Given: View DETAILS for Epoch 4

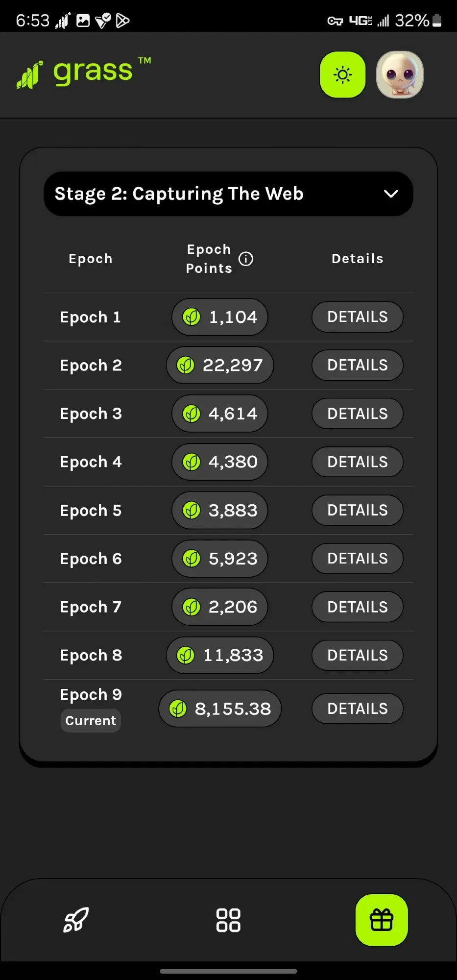Looking at the screenshot, I should click(x=358, y=462).
